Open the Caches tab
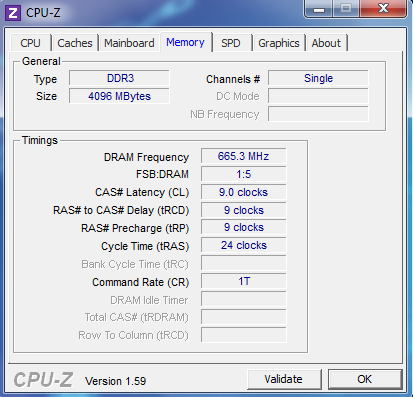 75,43
